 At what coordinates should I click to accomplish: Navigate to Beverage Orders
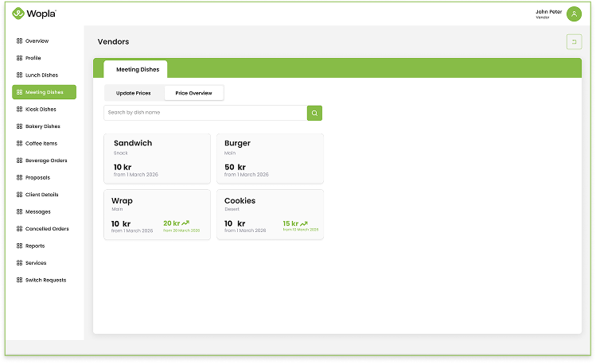[x=45, y=161]
